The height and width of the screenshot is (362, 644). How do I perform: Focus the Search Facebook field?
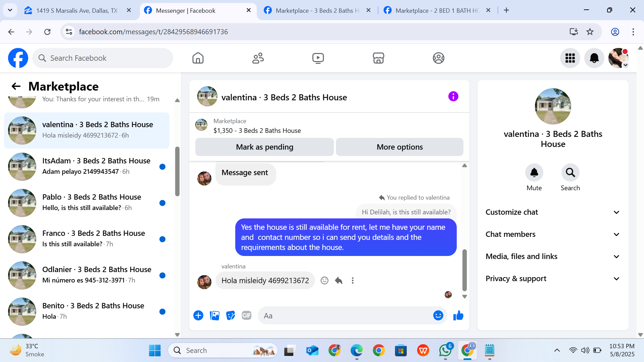point(103,58)
